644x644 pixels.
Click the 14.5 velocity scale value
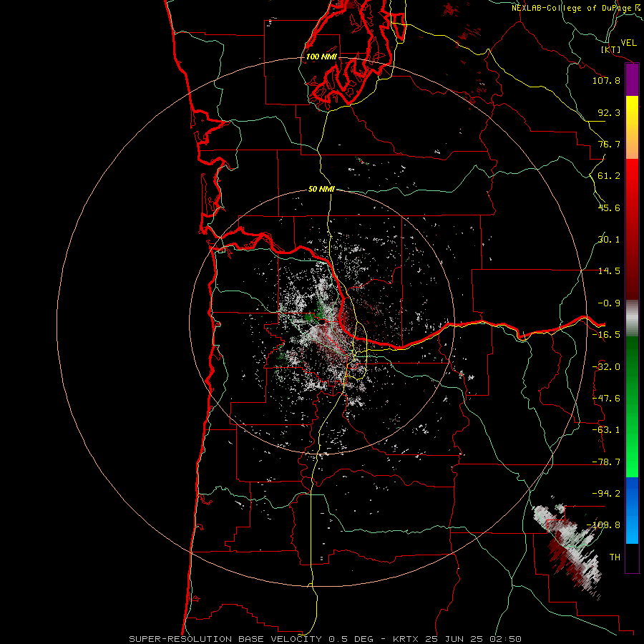[609, 271]
